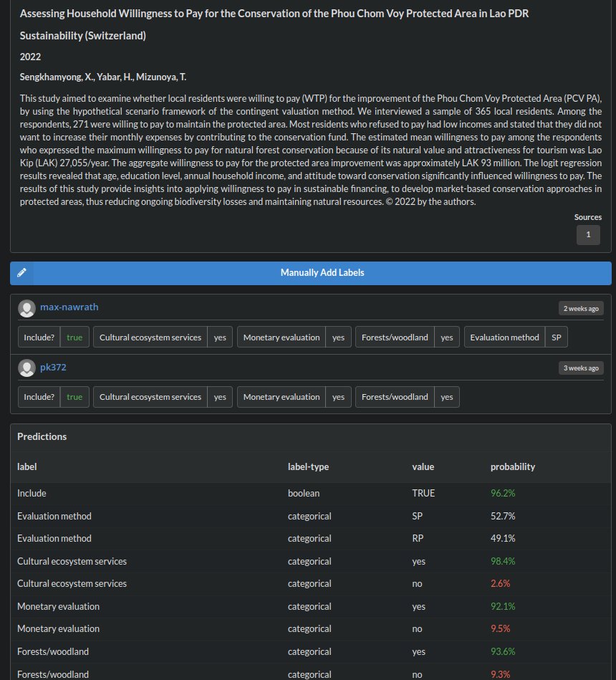Click the '3 weeks ago' timestamp

[x=581, y=368]
